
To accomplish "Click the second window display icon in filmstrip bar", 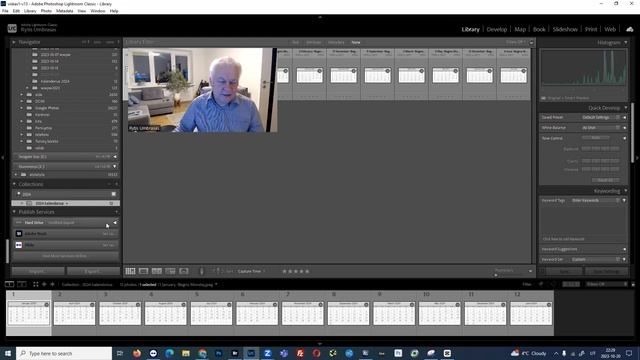I will 22,284.
